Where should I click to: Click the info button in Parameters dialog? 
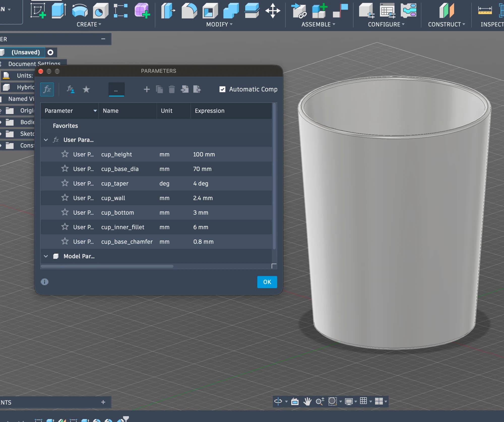45,282
